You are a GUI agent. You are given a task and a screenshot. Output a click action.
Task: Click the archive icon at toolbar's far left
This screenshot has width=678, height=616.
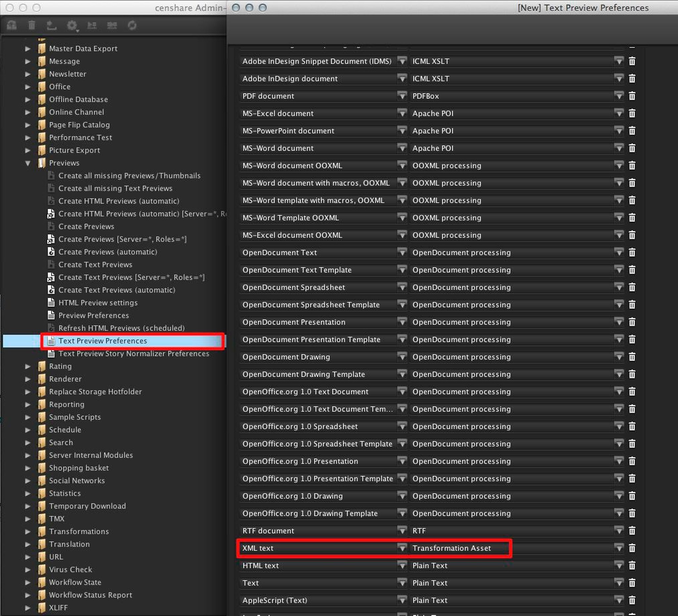[x=12, y=25]
